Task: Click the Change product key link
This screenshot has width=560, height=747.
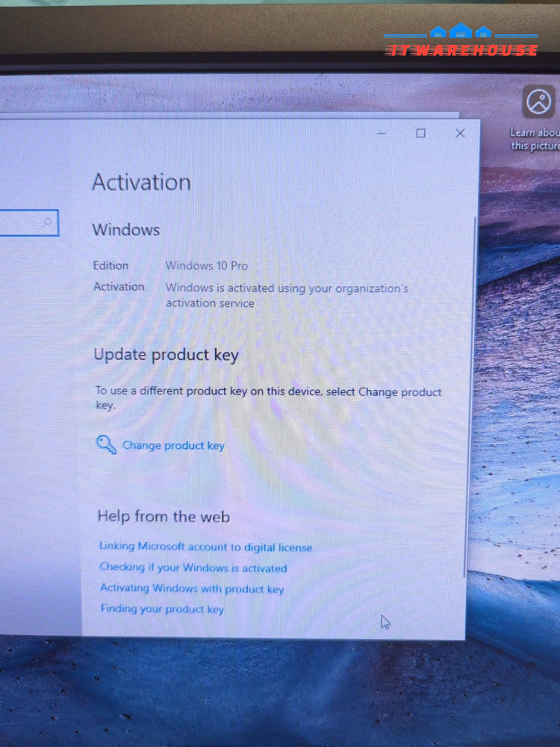Action: pos(173,445)
